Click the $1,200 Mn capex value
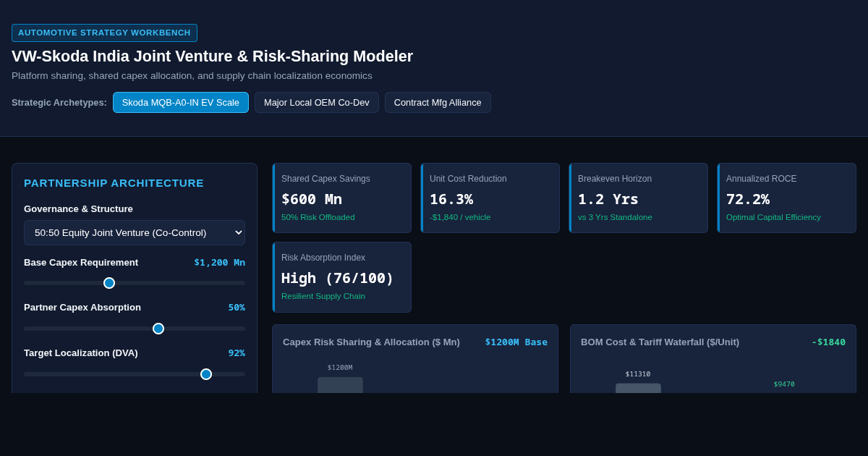The image size is (868, 456). 219,262
